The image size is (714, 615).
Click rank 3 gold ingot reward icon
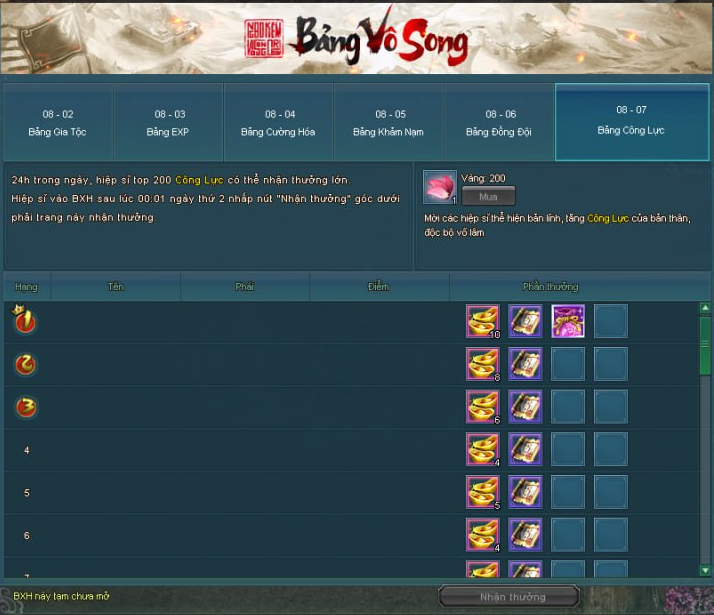tap(483, 407)
